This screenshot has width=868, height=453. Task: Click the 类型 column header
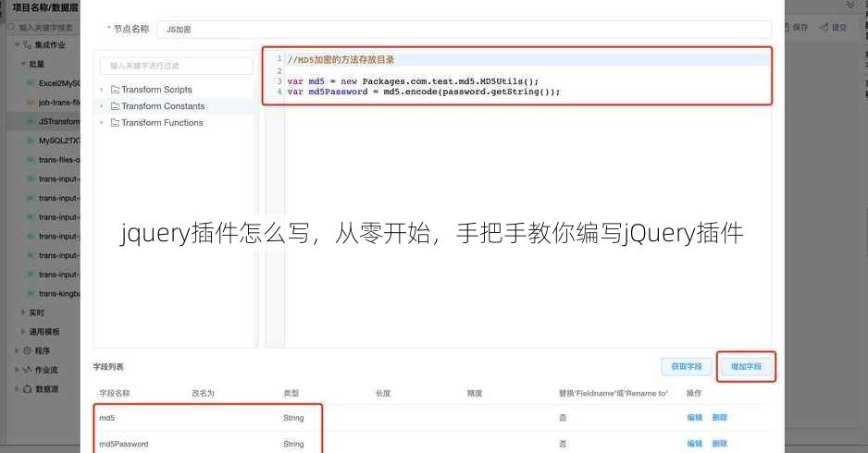pyautogui.click(x=291, y=393)
